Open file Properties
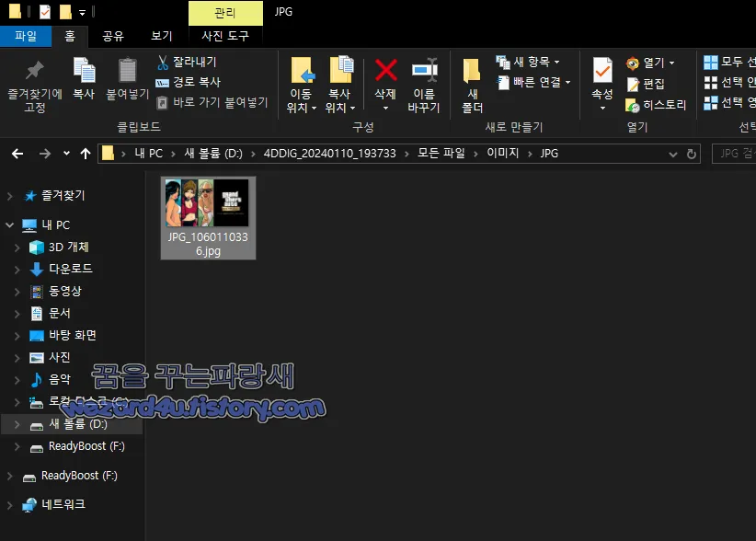756x541 pixels. (x=602, y=78)
